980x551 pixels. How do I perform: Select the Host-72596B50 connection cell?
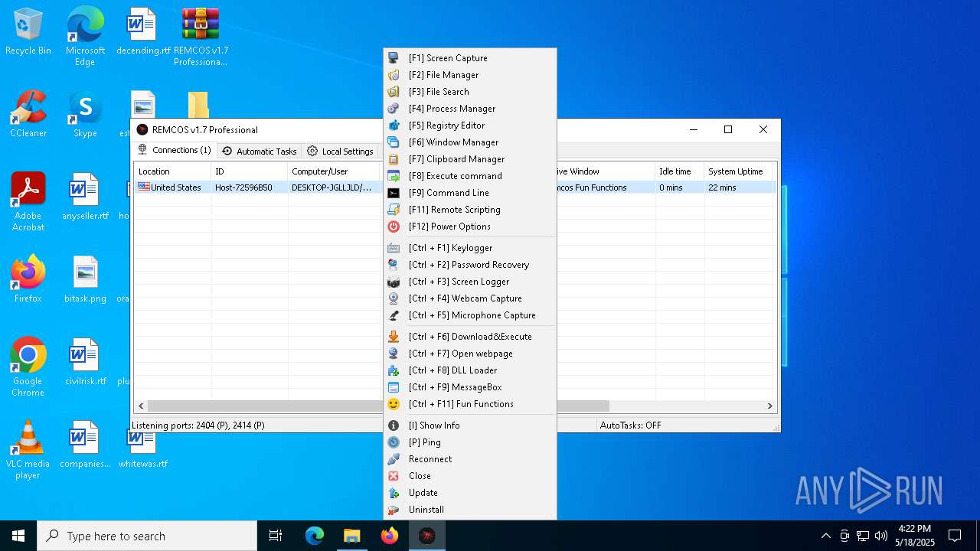243,187
